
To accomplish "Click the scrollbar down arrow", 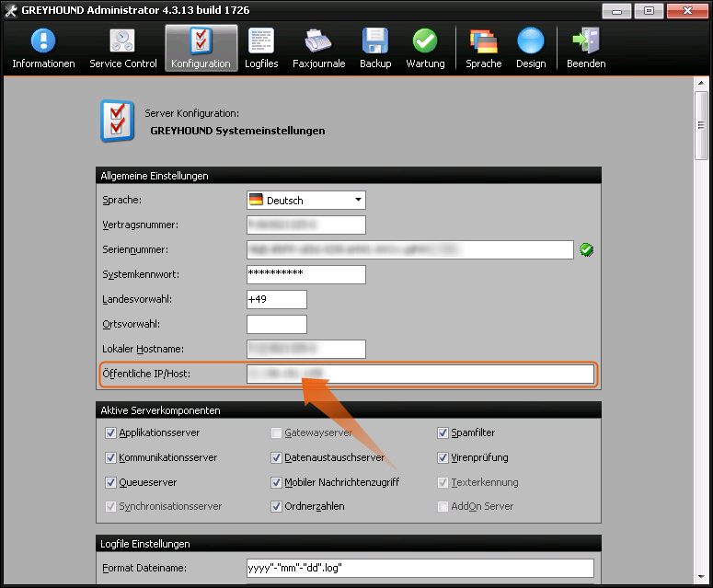I will coord(701,577).
